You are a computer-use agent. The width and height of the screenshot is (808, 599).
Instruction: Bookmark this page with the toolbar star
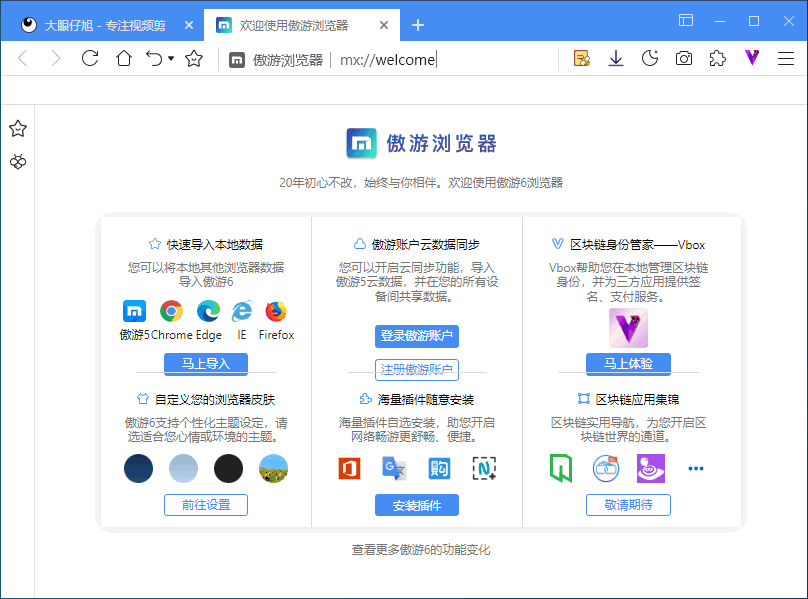click(x=194, y=58)
